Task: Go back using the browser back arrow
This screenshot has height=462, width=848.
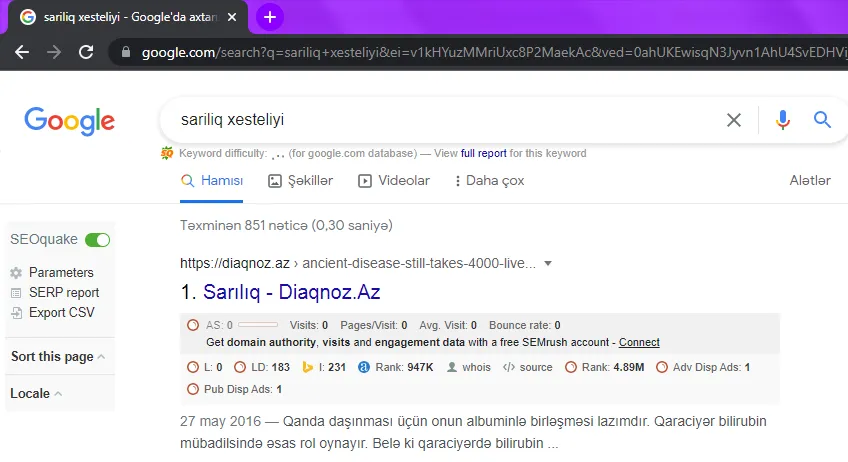Action: [x=22, y=52]
